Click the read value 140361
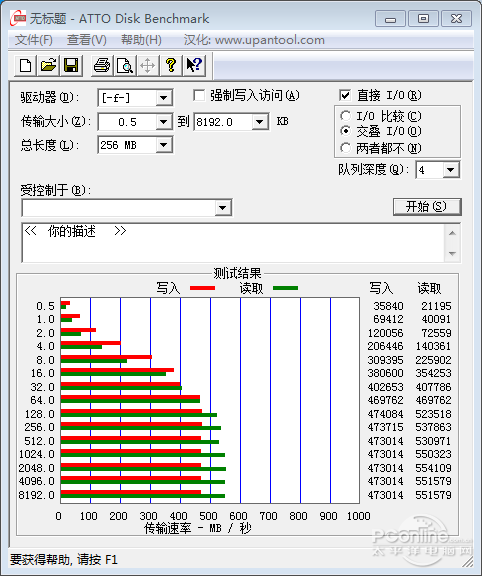 point(434,346)
